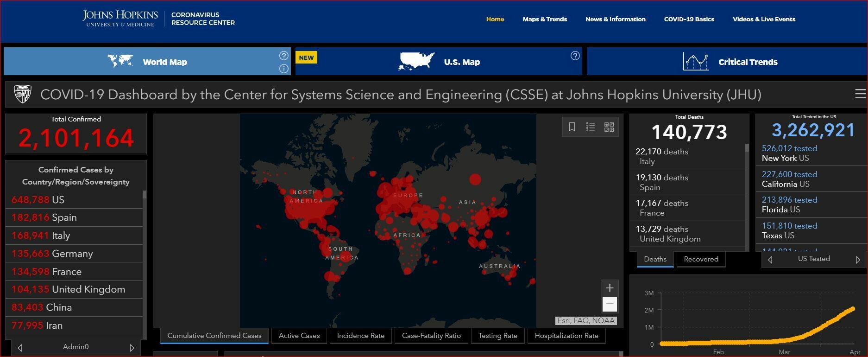The width and height of the screenshot is (868, 357).
Task: Zoom in on the map with plus button
Action: tap(610, 288)
